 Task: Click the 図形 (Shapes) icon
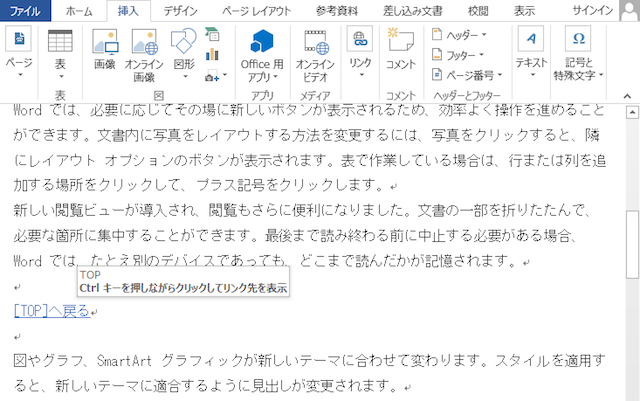point(184,41)
